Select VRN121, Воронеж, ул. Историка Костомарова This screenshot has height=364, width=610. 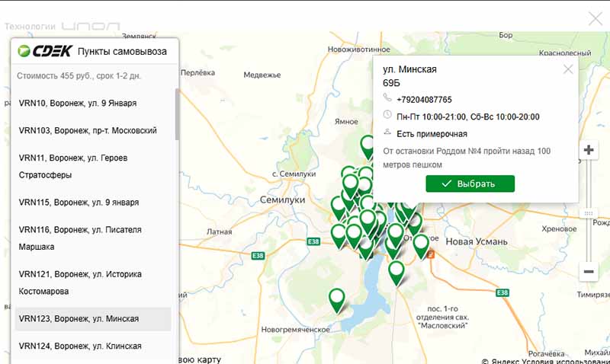coord(92,283)
